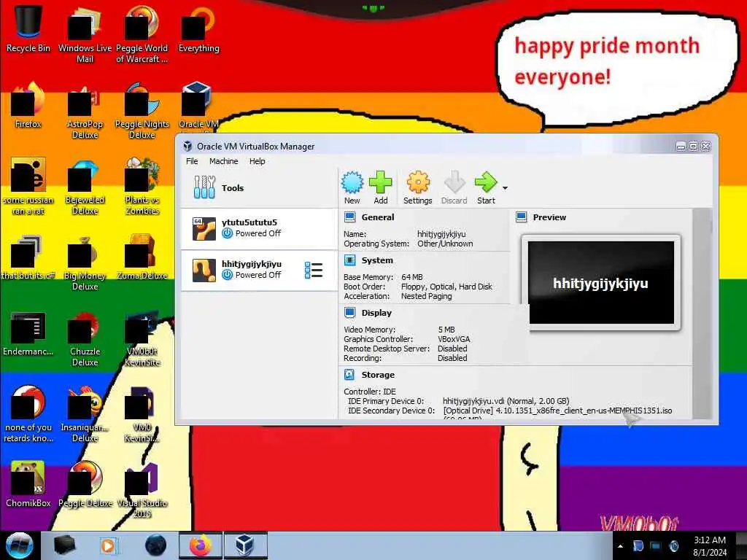Open Chuzzle Deluxe desktop icon
Viewport: 747px width, 560px height.
[85, 338]
